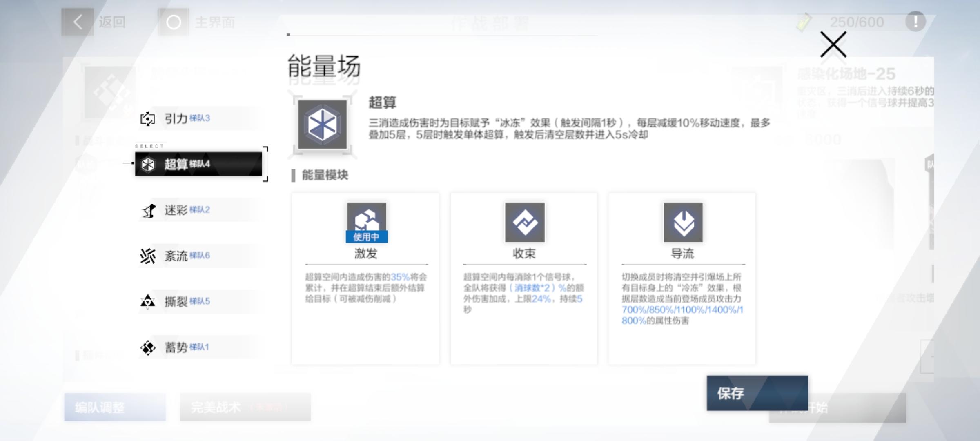Image resolution: width=980 pixels, height=441 pixels.
Task: Click the 使用中 badge on 激发
Action: [366, 237]
